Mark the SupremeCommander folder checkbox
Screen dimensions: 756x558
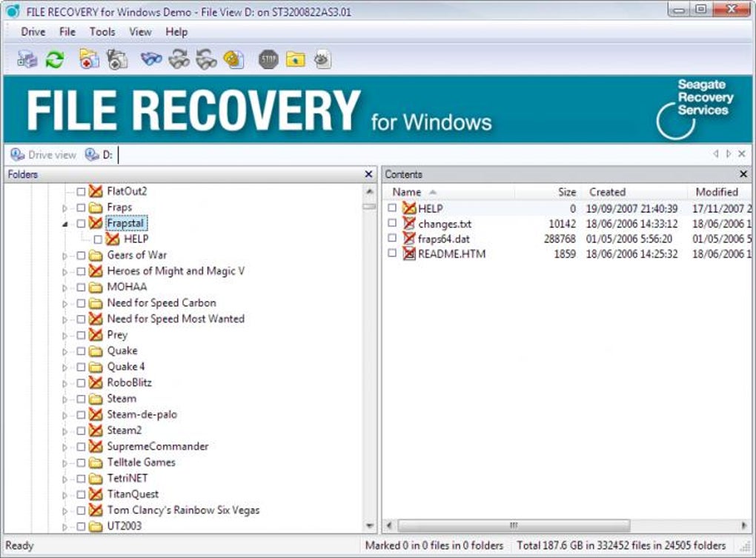81,446
